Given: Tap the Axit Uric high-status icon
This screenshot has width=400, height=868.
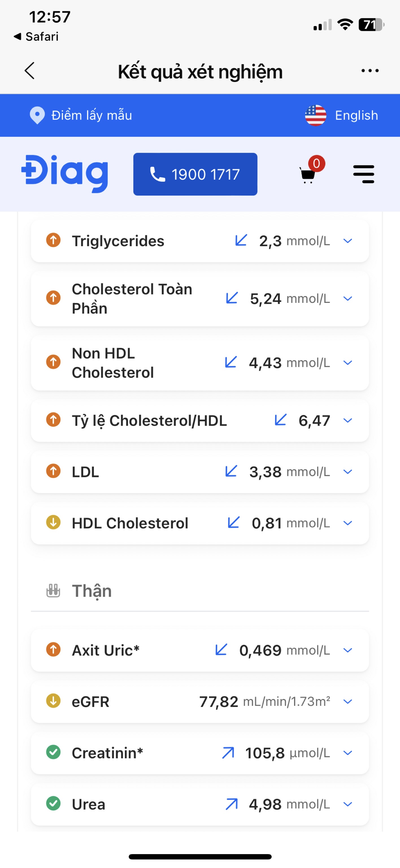Looking at the screenshot, I should tap(53, 650).
